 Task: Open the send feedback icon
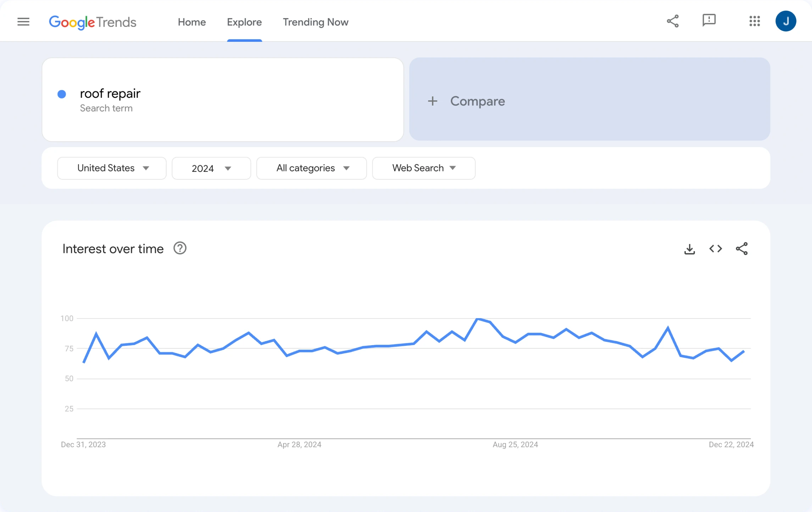709,21
